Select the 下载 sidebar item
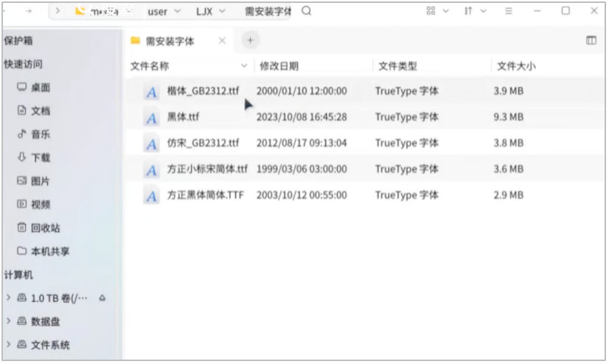Viewport: 609px width, 364px height. pos(40,158)
